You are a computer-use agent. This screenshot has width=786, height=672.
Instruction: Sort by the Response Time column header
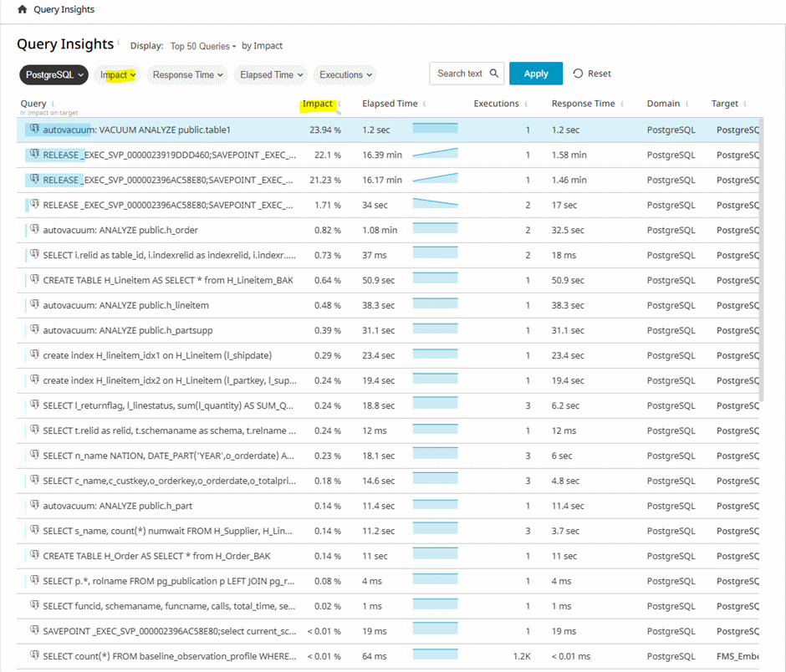583,104
